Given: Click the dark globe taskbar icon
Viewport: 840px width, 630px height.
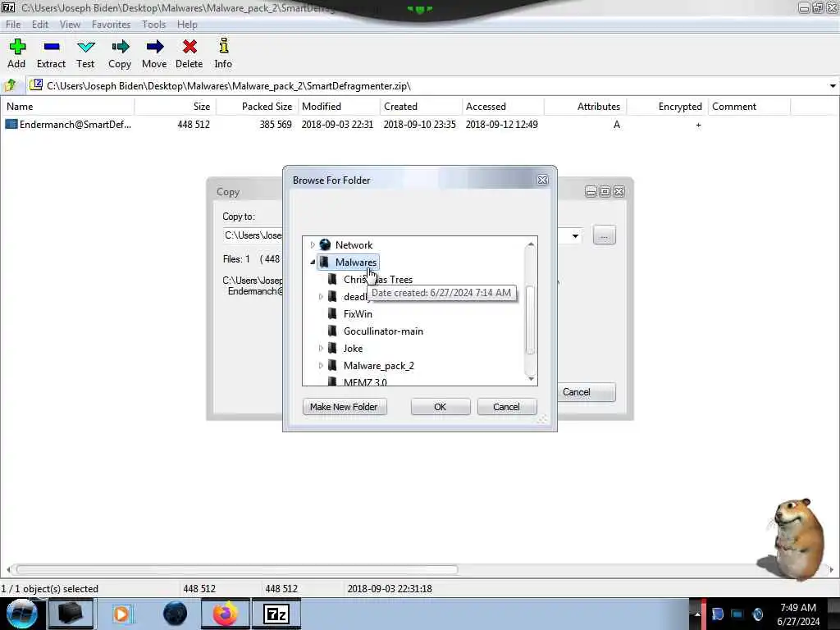Looking at the screenshot, I should [175, 614].
